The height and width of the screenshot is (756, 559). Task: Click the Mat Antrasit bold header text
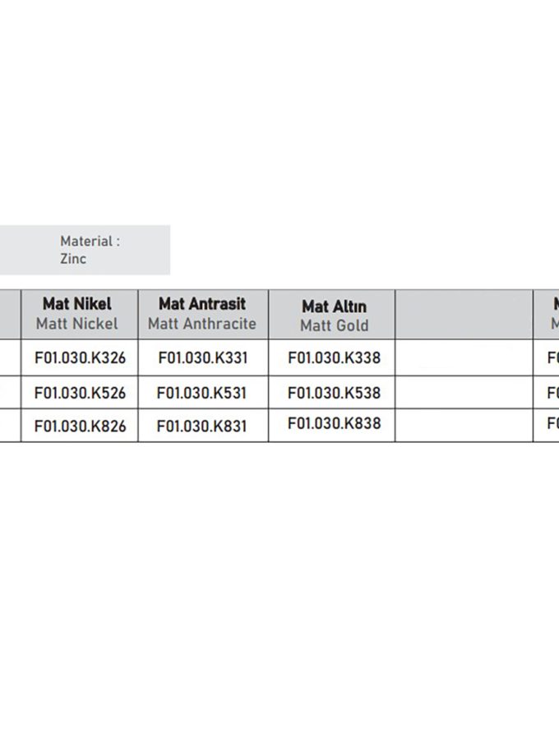coord(202,304)
